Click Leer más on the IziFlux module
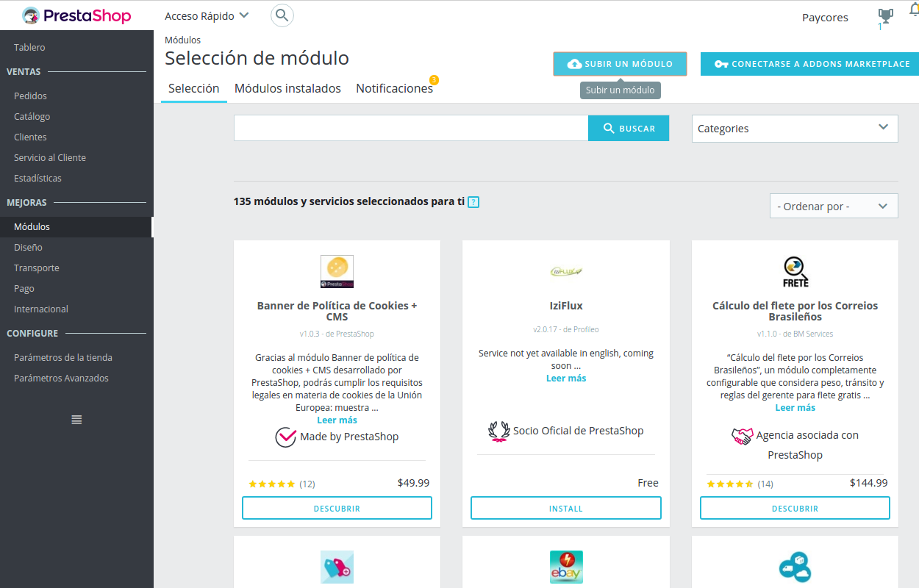This screenshot has height=588, width=919. (x=566, y=378)
